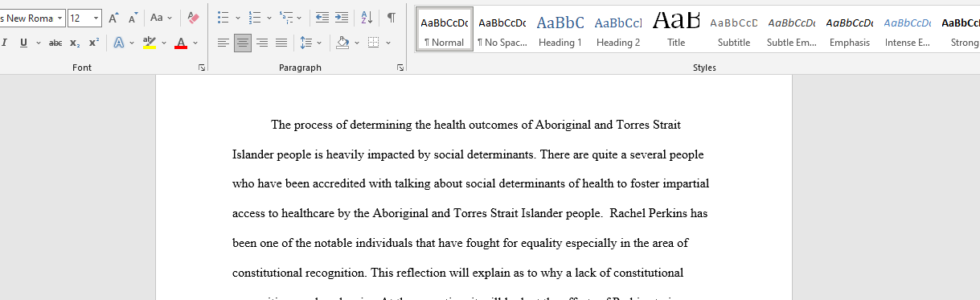Apply the Subtitle style
This screenshot has height=300, width=980.
(x=734, y=30)
